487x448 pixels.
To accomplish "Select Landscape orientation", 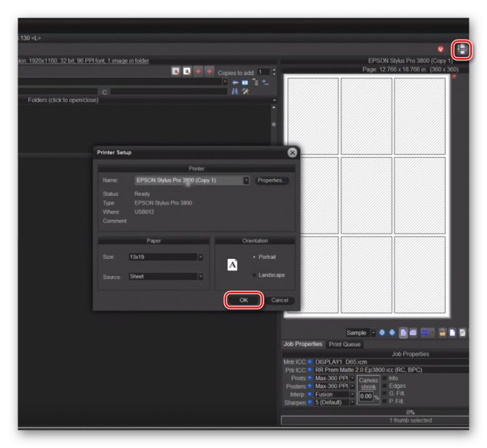I will [269, 275].
